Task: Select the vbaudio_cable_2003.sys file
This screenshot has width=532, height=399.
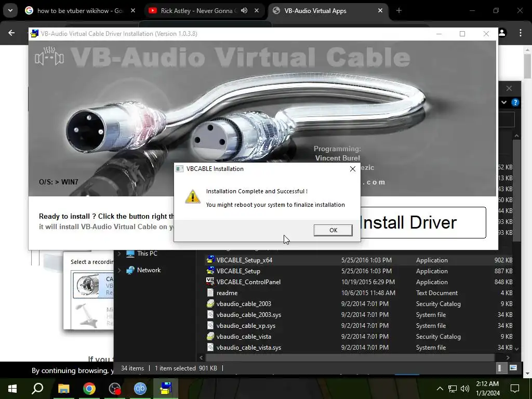Action: [358, 315]
